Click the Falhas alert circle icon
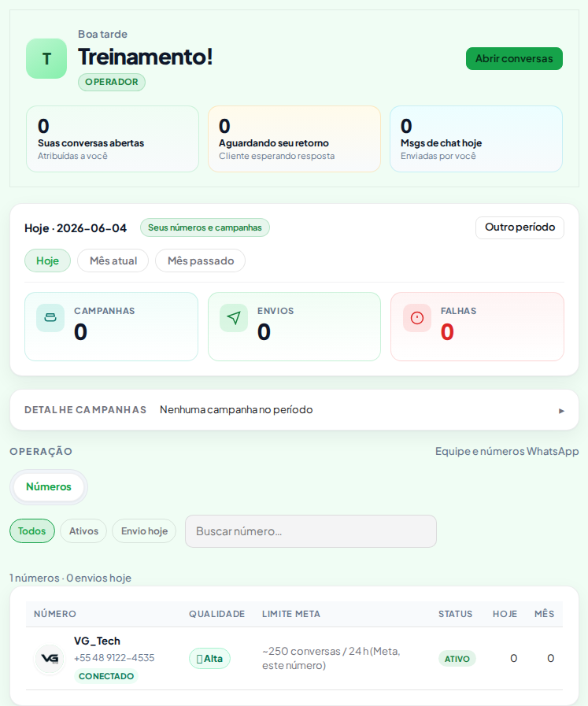 pos(417,318)
